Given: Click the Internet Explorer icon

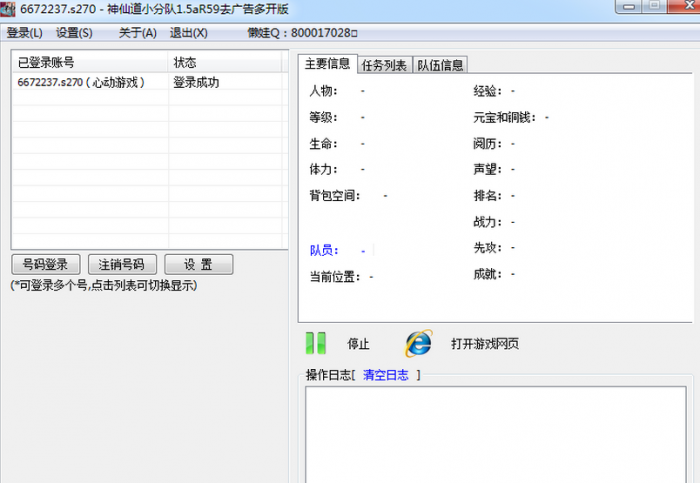Looking at the screenshot, I should click(418, 343).
